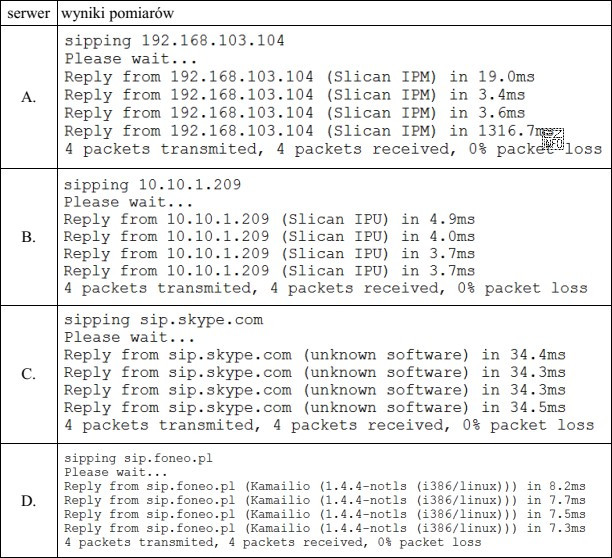
Task: Select answer label A.
Action: point(28,97)
